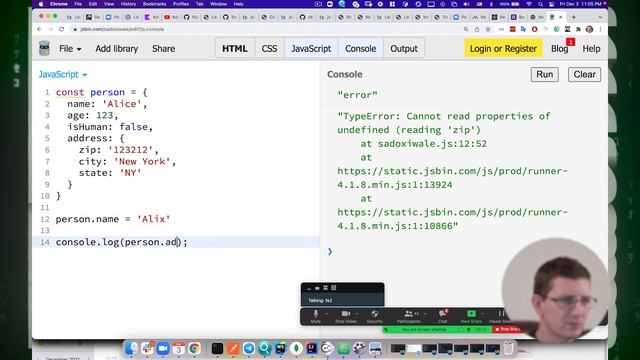Open Chrome profile avatar
Screen dimensions: 640x360
[589, 29]
